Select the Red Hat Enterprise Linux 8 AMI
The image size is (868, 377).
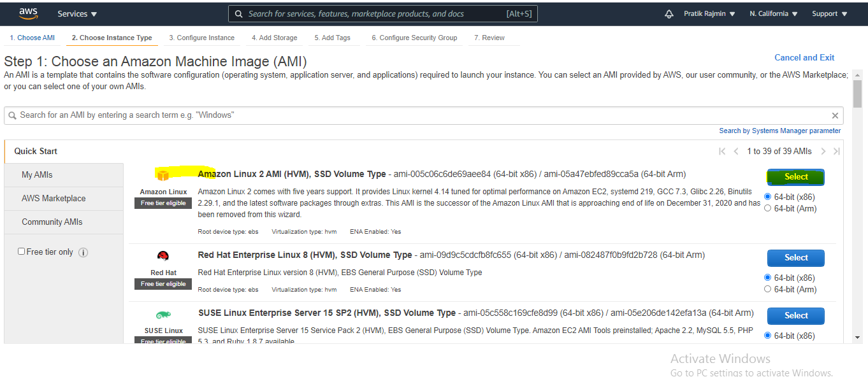pos(796,258)
